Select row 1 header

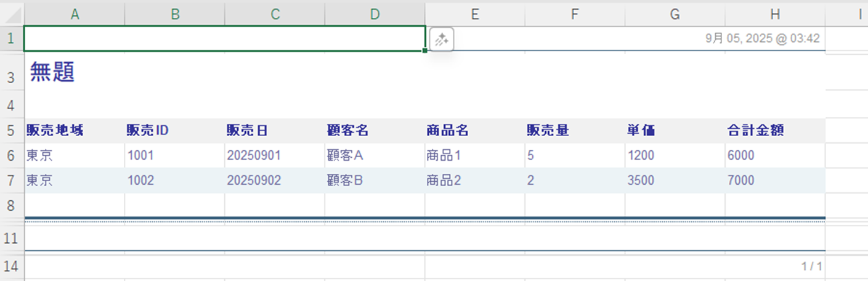pyautogui.click(x=12, y=38)
